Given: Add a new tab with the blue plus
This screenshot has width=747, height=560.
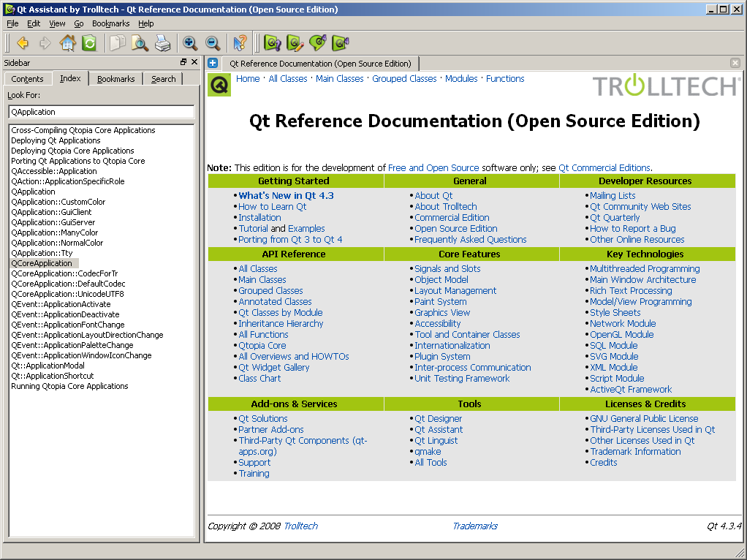Looking at the screenshot, I should (x=213, y=63).
